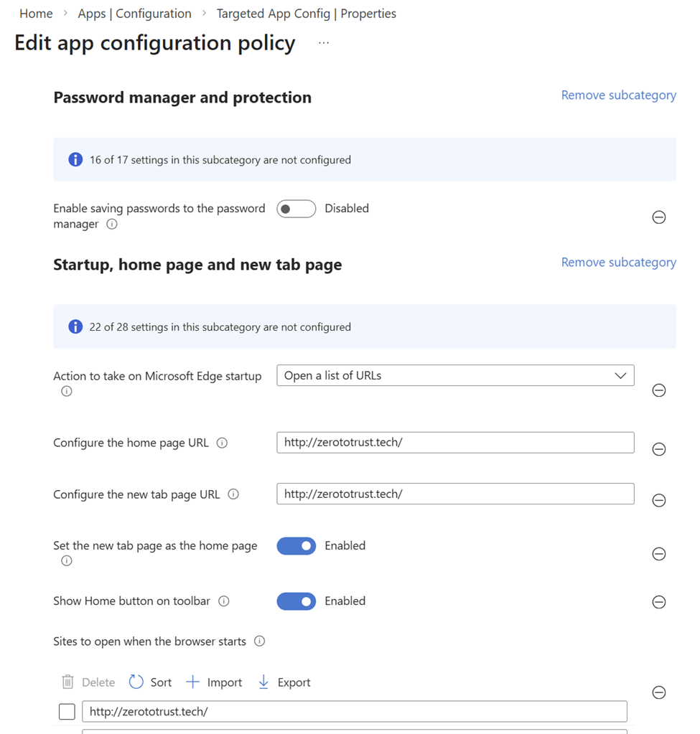The height and width of the screenshot is (734, 700).
Task: Navigate to Apps | Configuration breadcrumb
Action: tap(135, 14)
